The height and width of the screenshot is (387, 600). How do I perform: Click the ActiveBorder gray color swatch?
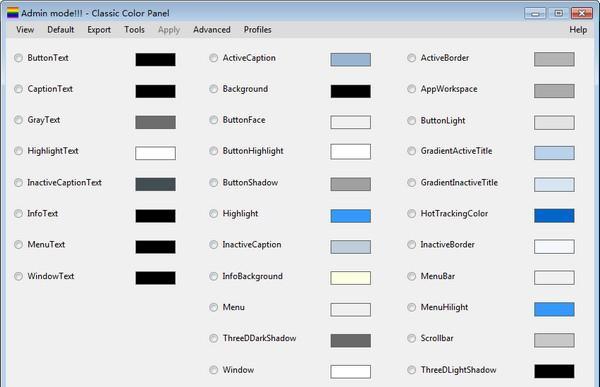(x=554, y=59)
